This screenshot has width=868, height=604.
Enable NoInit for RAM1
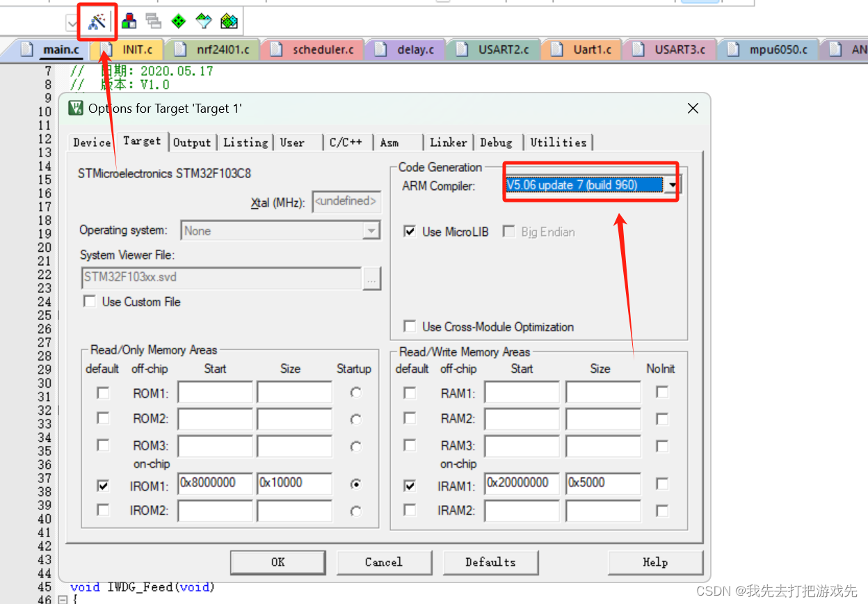(x=662, y=392)
